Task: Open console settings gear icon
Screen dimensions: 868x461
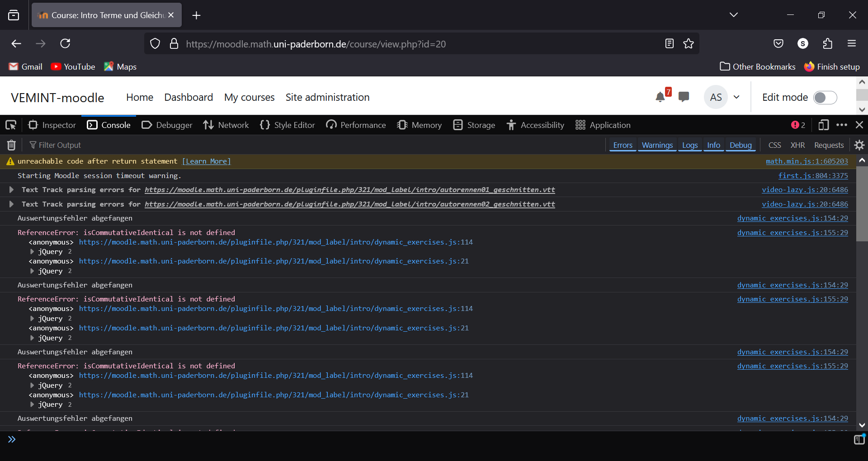Action: [859, 145]
